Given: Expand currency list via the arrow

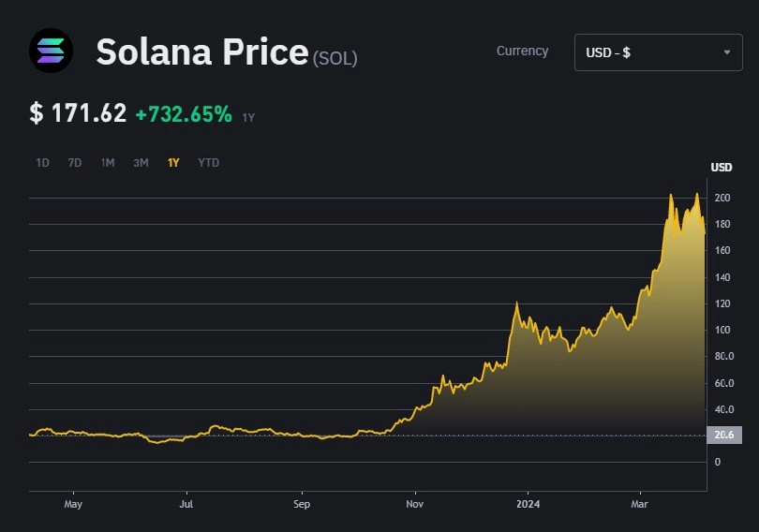Looking at the screenshot, I should [x=726, y=52].
